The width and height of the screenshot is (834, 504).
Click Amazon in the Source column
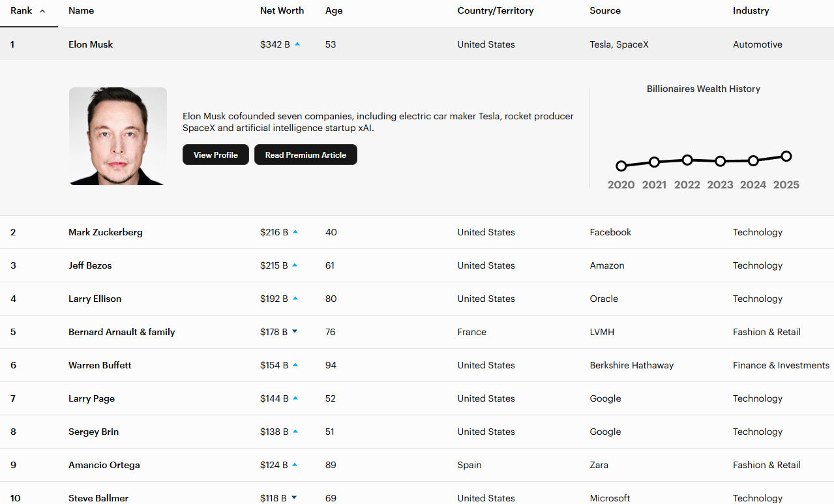click(607, 265)
